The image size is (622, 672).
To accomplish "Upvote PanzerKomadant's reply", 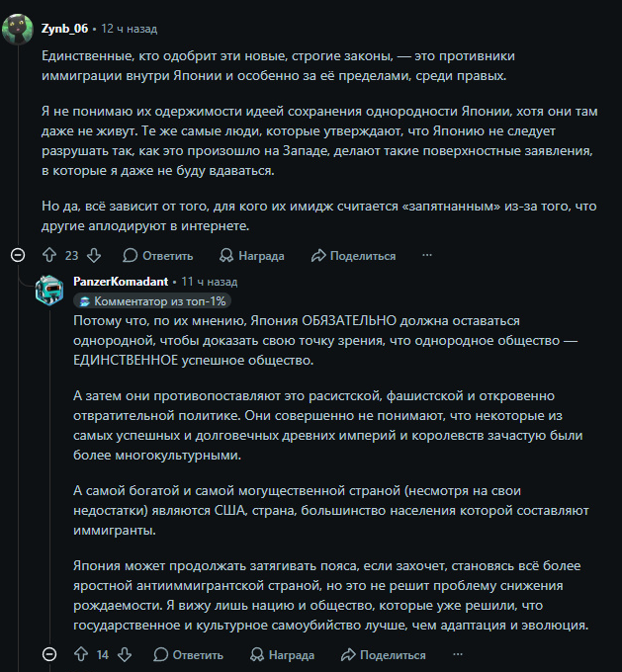I will [x=81, y=654].
